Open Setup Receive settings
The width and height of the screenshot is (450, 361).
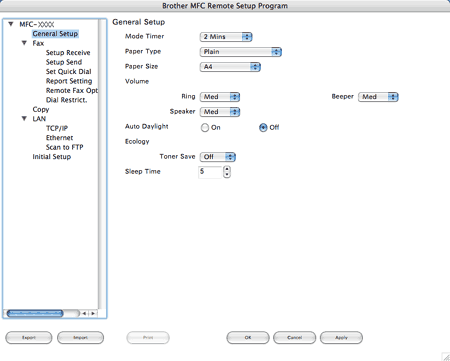68,53
